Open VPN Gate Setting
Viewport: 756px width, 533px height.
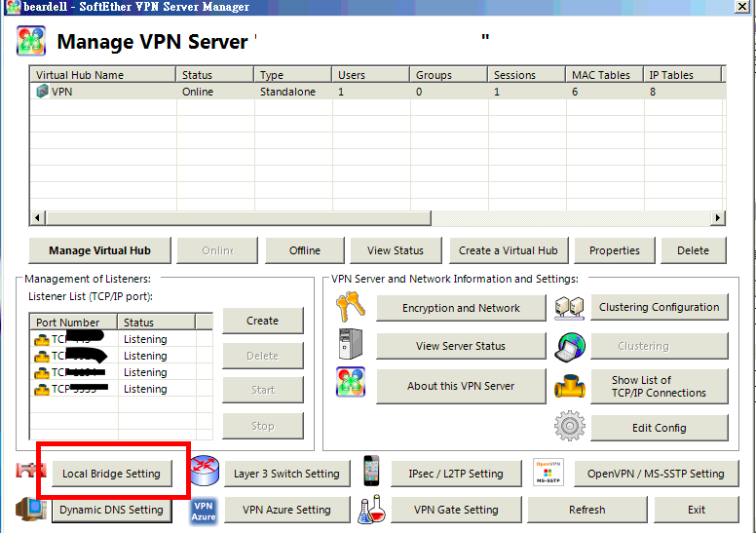(x=456, y=510)
